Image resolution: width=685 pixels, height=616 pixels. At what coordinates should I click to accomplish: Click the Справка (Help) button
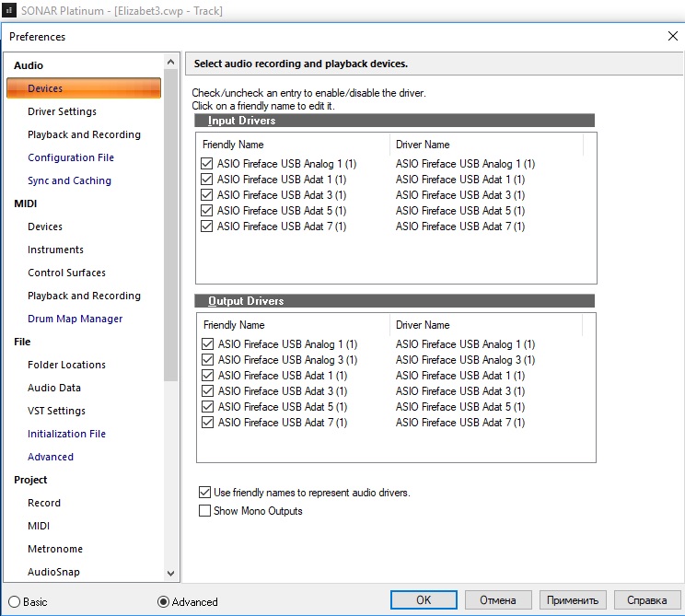647,599
